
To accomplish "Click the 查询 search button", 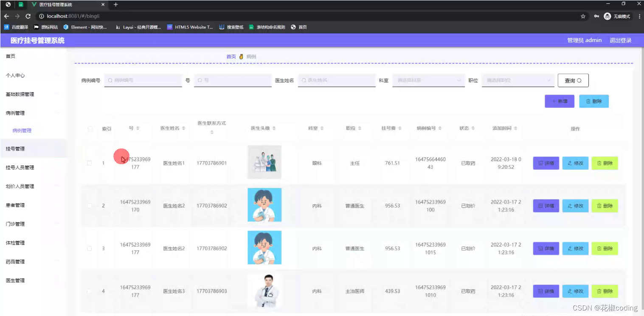I will click(x=573, y=81).
